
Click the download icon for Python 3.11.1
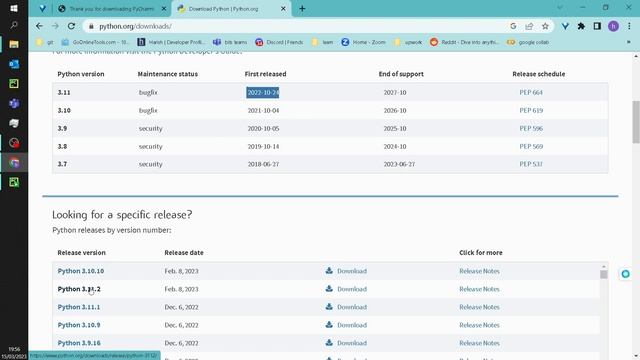pos(329,307)
